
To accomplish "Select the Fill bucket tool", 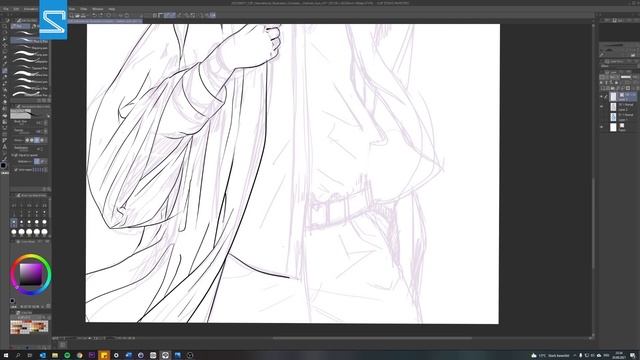I will coord(4,115).
